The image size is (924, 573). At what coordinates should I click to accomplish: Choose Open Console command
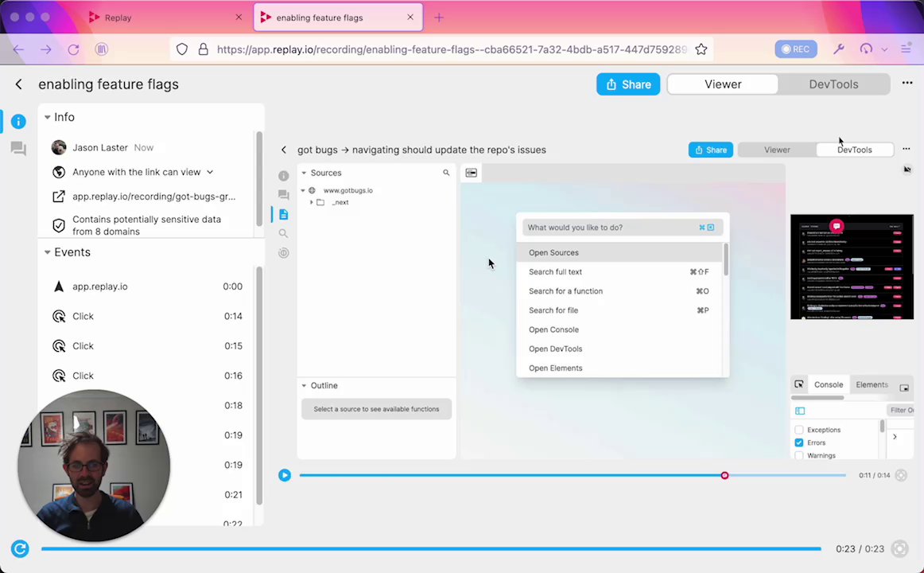pyautogui.click(x=619, y=329)
